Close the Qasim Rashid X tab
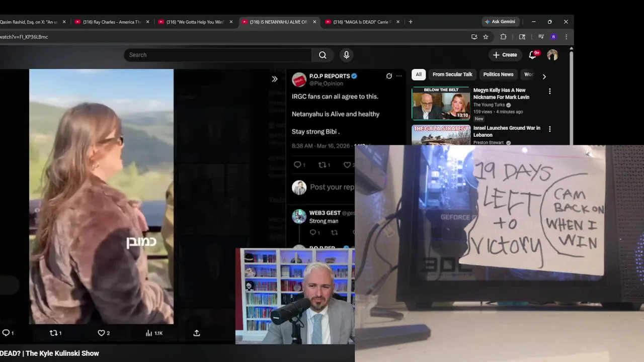The width and height of the screenshot is (644, 362). pos(64,22)
